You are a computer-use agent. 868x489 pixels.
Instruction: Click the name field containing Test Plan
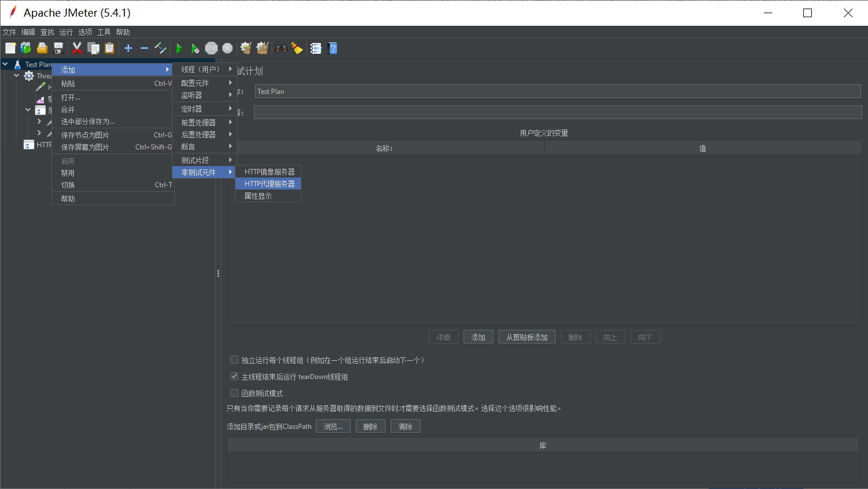(x=557, y=91)
